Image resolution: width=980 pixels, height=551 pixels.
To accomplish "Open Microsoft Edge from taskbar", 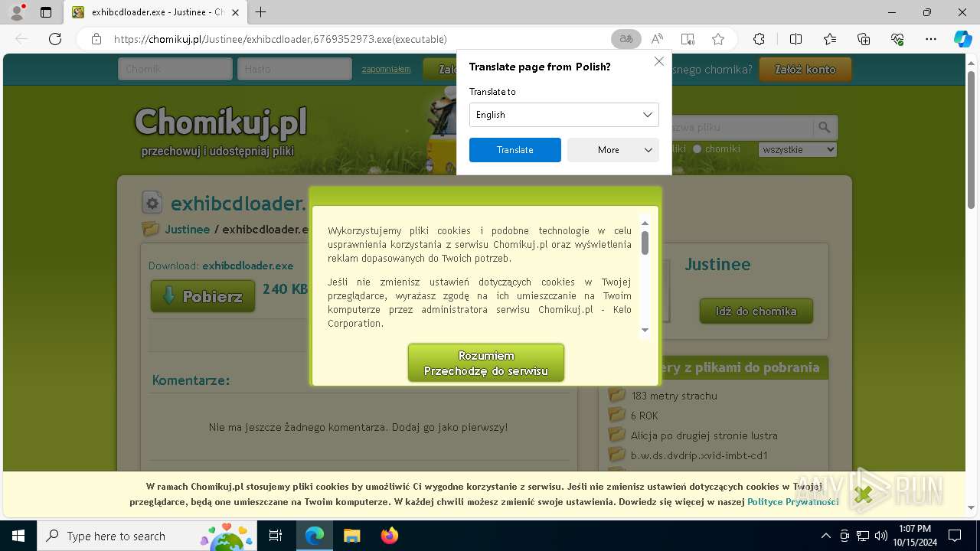I will (315, 536).
